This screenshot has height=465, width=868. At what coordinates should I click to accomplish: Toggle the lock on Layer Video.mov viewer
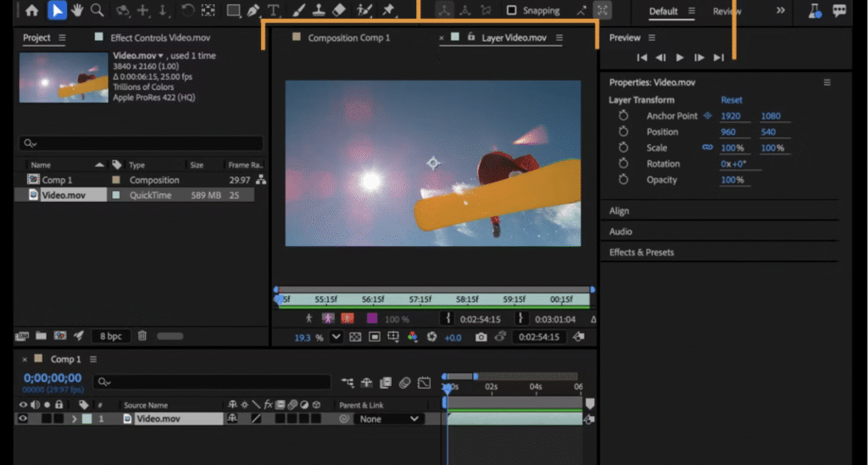pyautogui.click(x=471, y=37)
